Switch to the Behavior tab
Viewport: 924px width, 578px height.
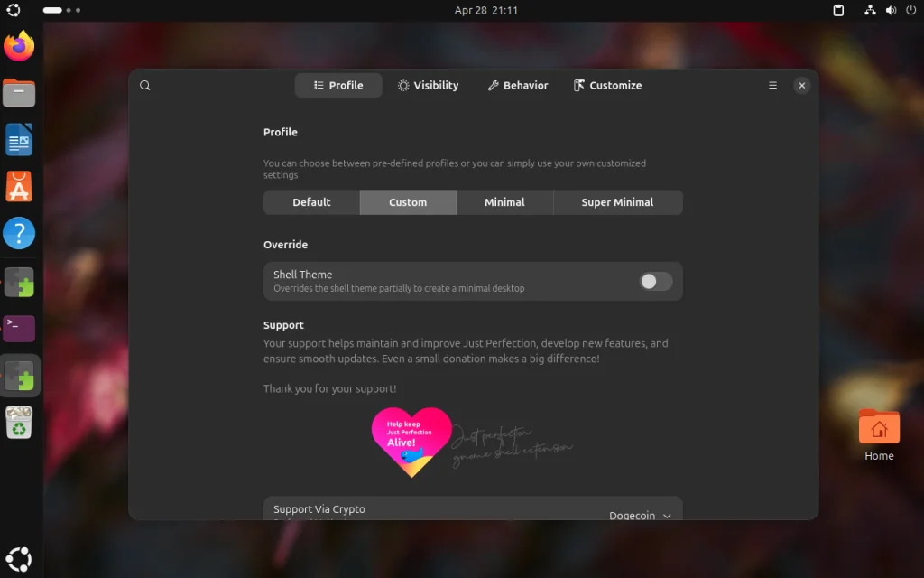click(x=517, y=86)
